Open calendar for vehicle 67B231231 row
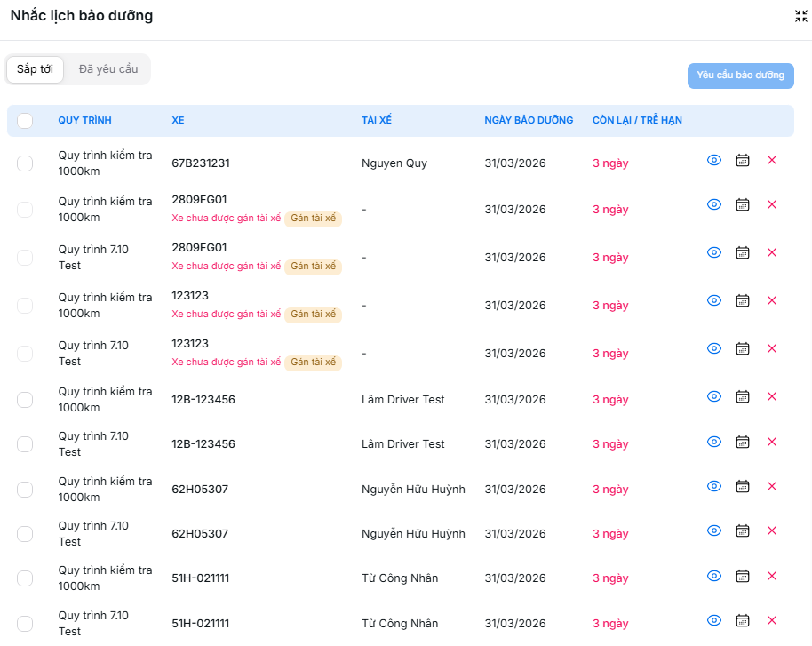The width and height of the screenshot is (812, 646). [743, 160]
